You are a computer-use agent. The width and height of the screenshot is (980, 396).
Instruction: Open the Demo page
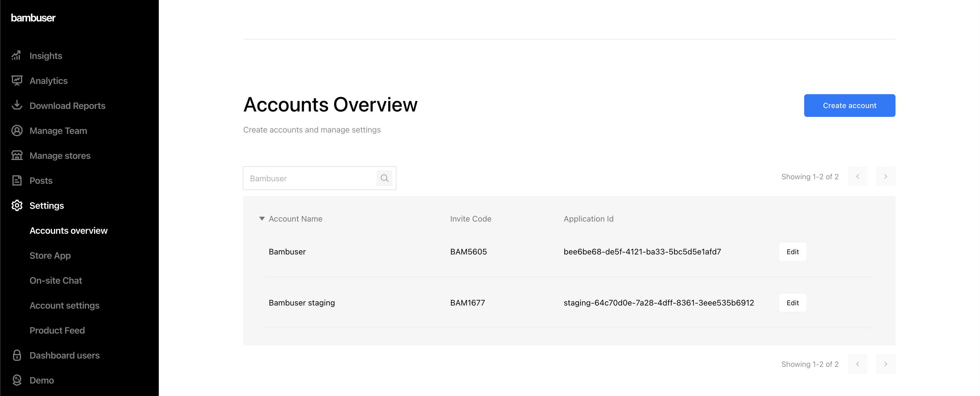click(x=41, y=380)
